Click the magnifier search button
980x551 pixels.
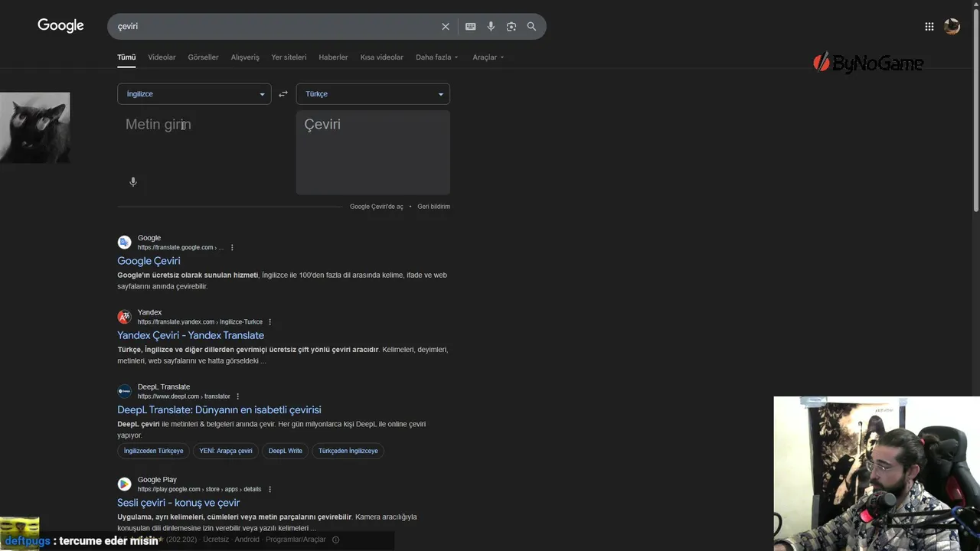tap(531, 27)
